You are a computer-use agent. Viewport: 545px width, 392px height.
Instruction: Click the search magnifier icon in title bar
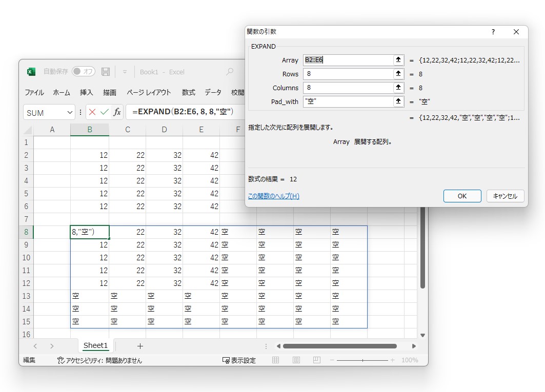[x=230, y=72]
